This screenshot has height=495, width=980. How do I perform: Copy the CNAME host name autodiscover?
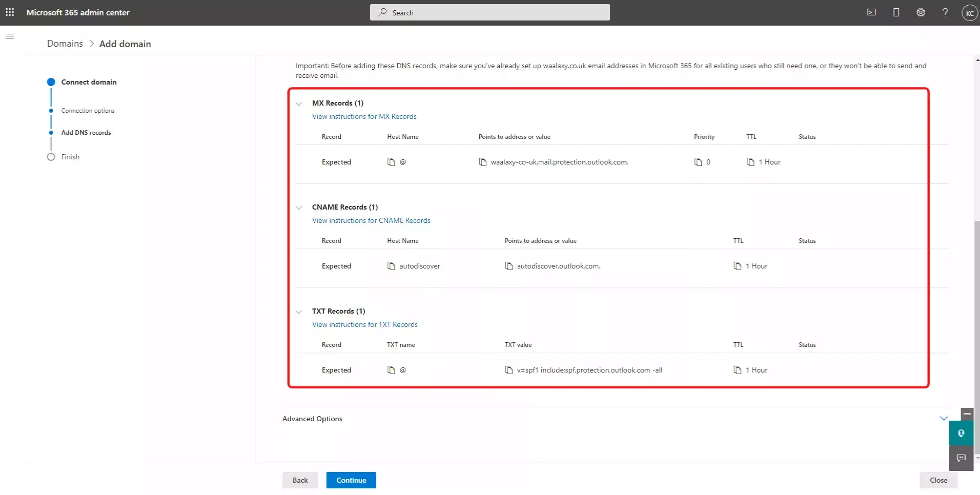pyautogui.click(x=391, y=266)
